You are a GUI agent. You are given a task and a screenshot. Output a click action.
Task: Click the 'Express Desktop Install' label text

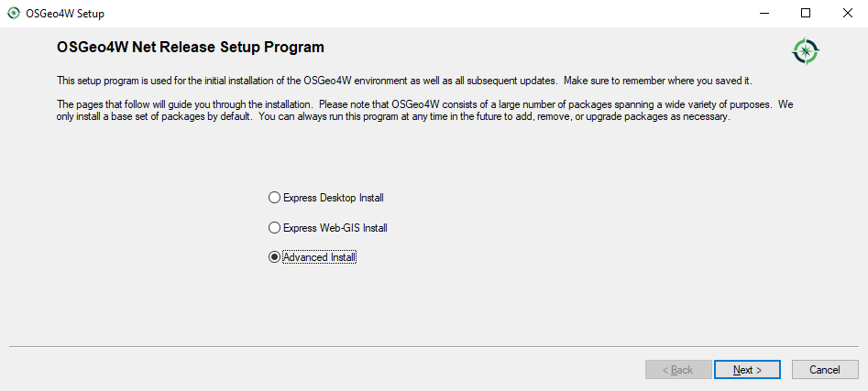pos(334,198)
